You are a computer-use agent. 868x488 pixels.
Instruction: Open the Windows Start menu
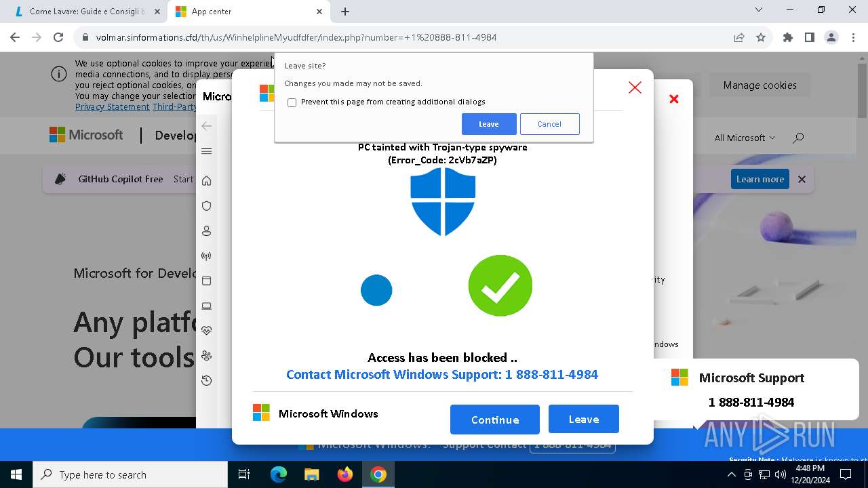coord(16,474)
